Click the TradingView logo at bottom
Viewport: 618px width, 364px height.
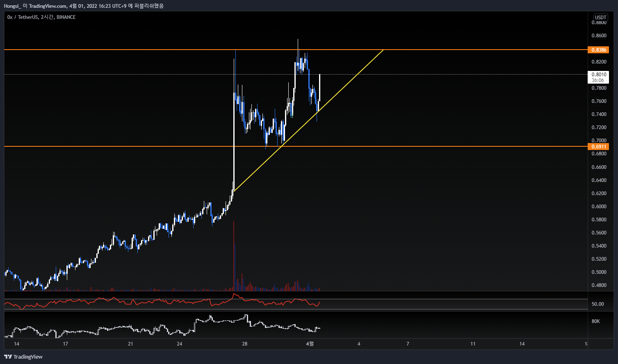23,357
